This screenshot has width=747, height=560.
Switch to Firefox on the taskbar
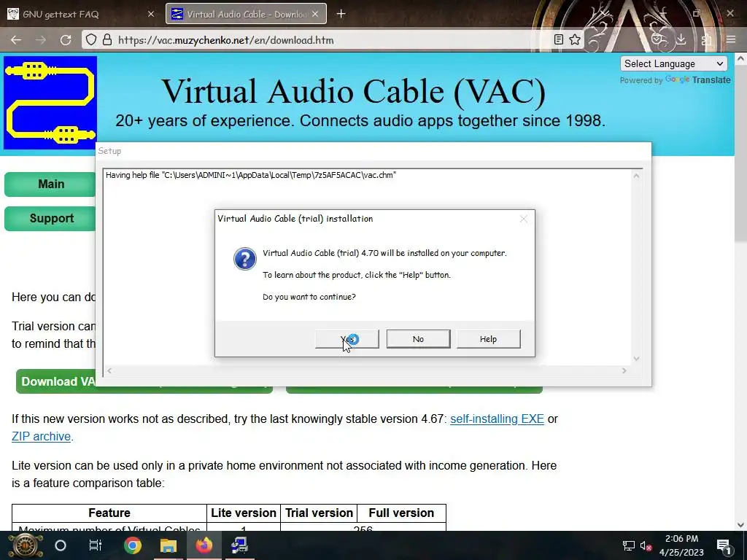coord(204,545)
